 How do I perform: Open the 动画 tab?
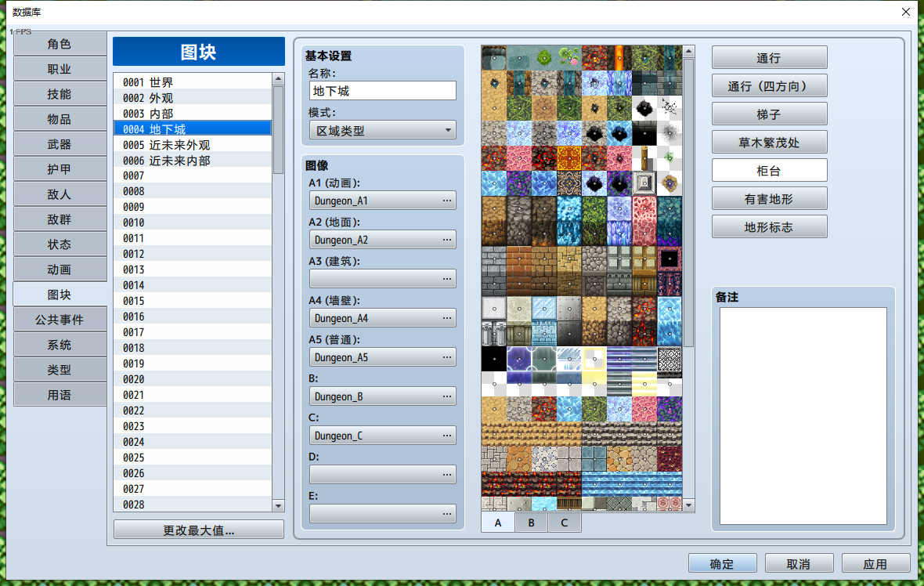pyautogui.click(x=60, y=269)
